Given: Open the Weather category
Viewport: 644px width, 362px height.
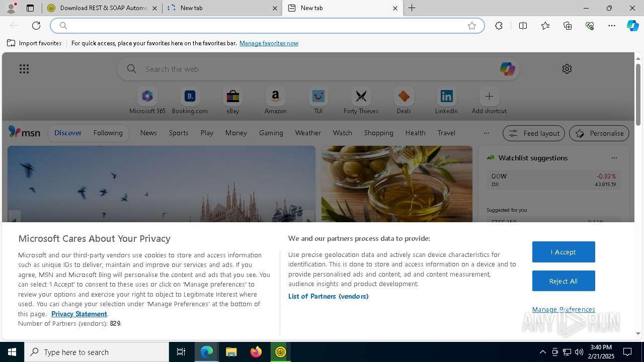Looking at the screenshot, I should coord(308,133).
